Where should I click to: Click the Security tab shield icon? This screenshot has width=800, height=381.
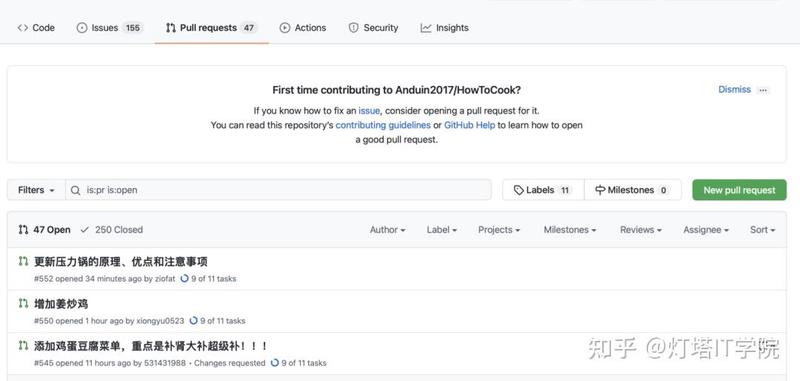[x=353, y=28]
